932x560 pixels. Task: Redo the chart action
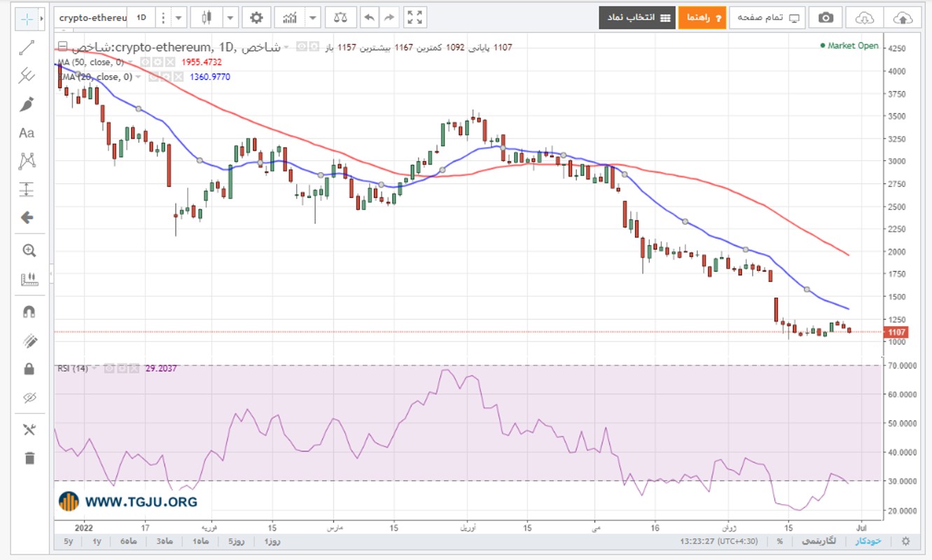tap(390, 17)
